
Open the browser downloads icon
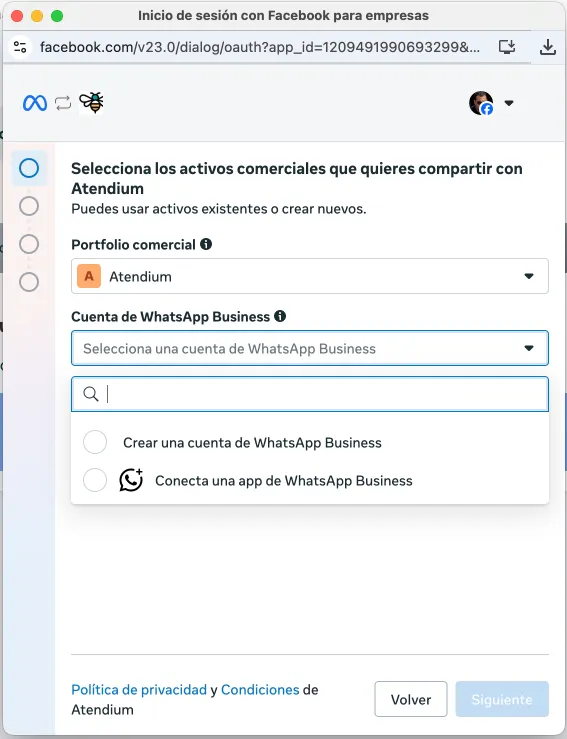(548, 47)
